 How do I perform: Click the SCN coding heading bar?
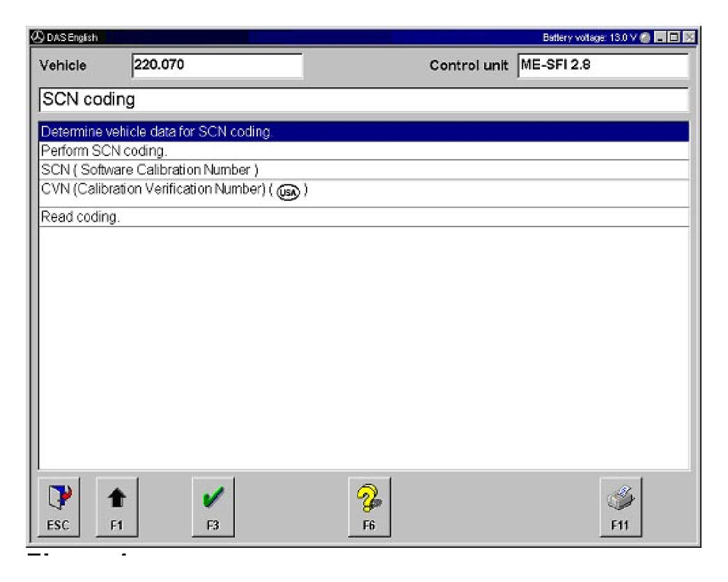coord(362,100)
